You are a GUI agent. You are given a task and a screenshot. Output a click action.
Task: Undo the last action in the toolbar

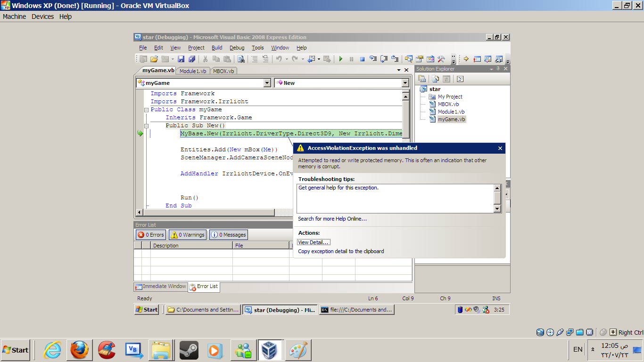(279, 59)
